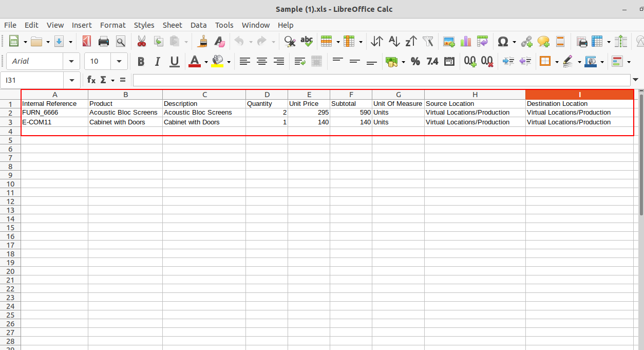Image resolution: width=644 pixels, height=350 pixels.
Task: Open the Format menu
Action: (113, 25)
